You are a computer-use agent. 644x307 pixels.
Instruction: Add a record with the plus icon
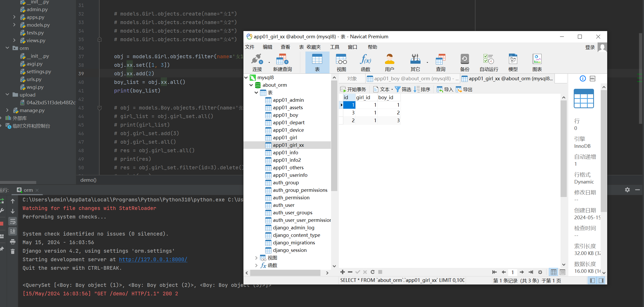[x=342, y=272]
